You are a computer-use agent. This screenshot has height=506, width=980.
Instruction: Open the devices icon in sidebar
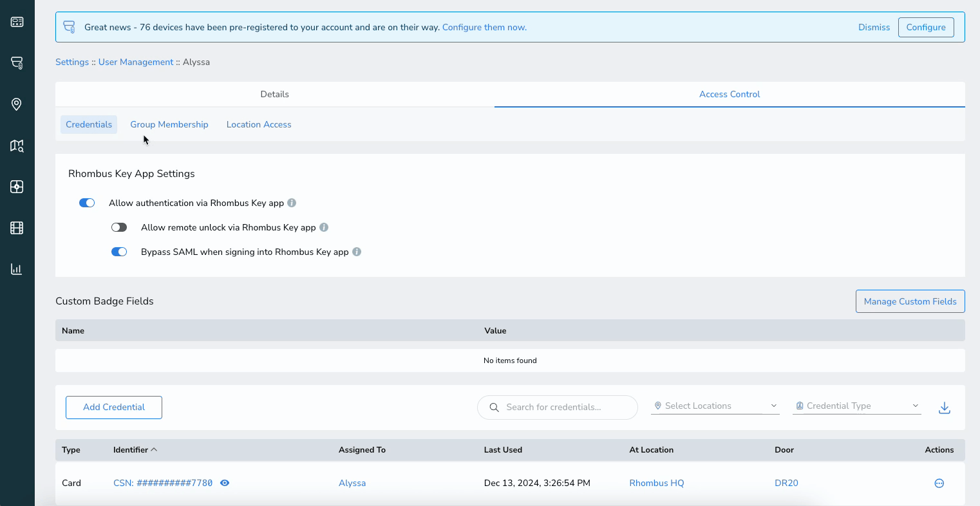click(x=17, y=62)
